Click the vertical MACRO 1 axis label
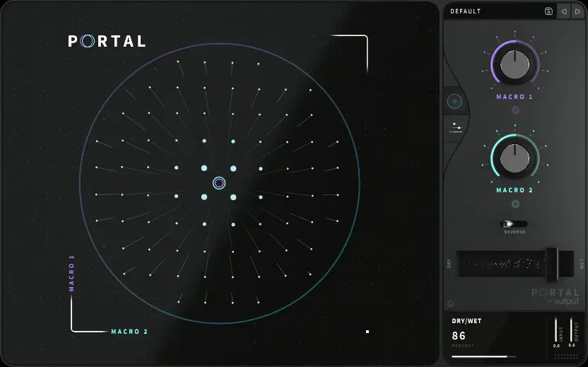The image size is (588, 367). [x=71, y=273]
